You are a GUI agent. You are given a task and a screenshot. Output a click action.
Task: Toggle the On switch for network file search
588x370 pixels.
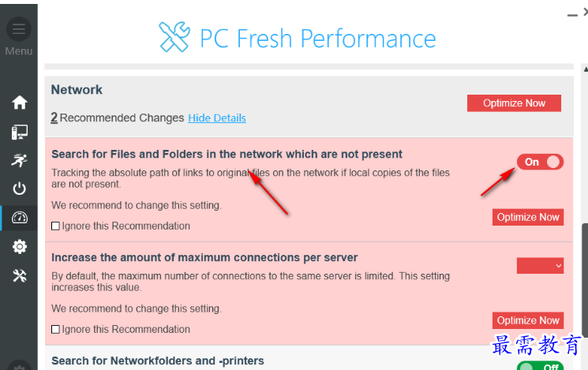540,162
